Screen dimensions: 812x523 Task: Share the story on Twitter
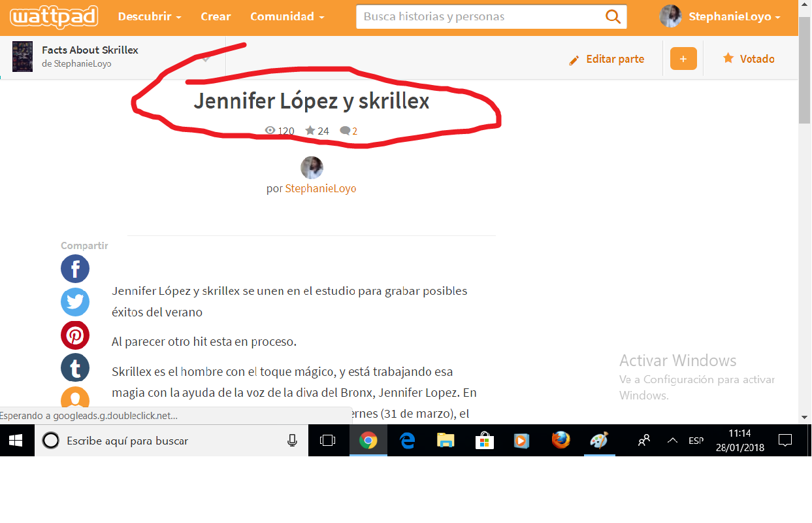pyautogui.click(x=75, y=302)
